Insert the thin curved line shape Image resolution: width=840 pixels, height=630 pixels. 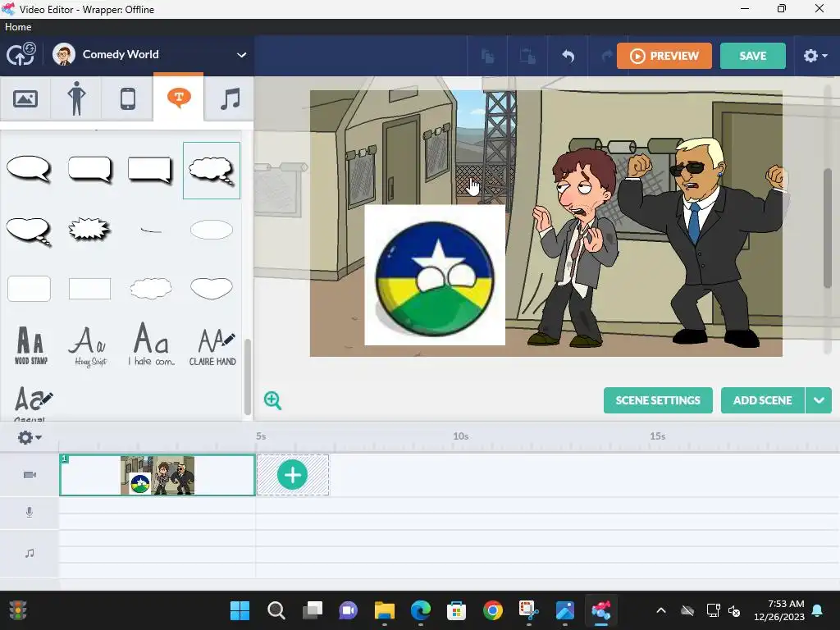[x=151, y=231]
